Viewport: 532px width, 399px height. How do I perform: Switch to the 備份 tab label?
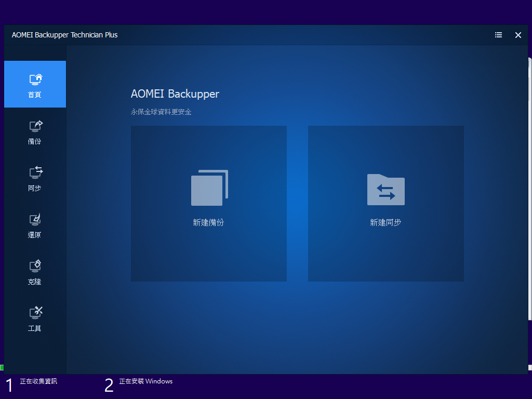click(35, 142)
